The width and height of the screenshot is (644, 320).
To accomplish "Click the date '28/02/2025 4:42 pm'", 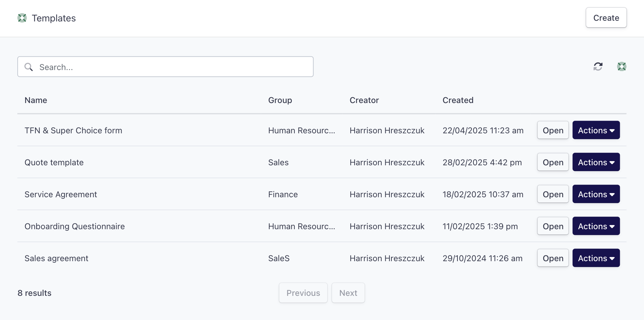I will [x=482, y=163].
